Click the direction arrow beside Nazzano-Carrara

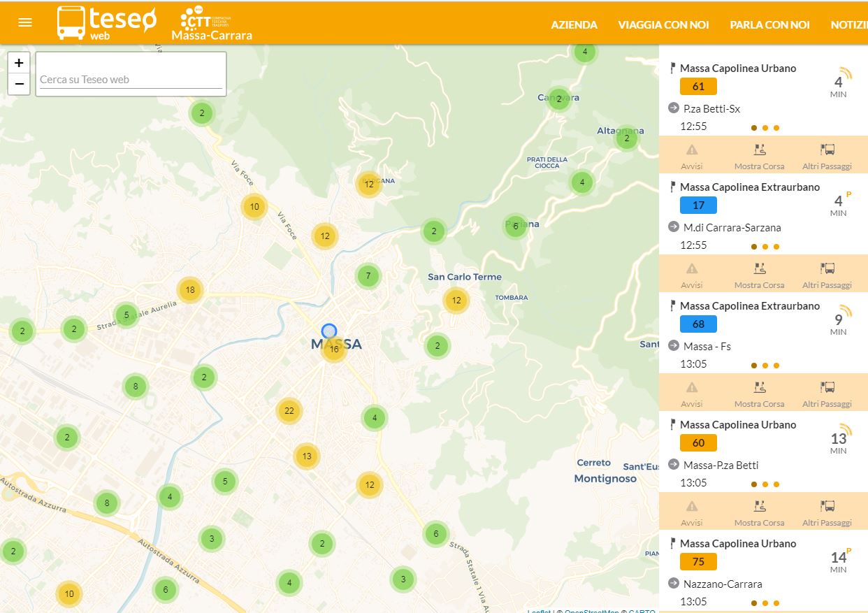674,583
